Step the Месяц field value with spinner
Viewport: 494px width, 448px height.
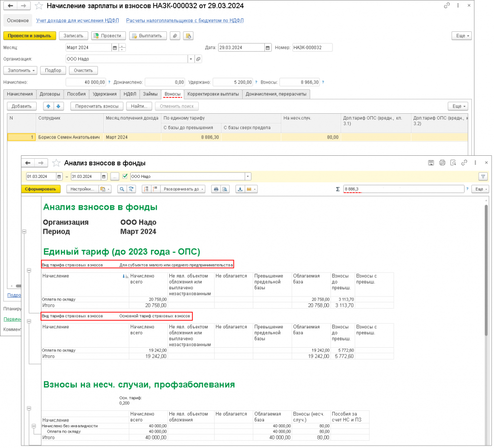click(x=122, y=48)
